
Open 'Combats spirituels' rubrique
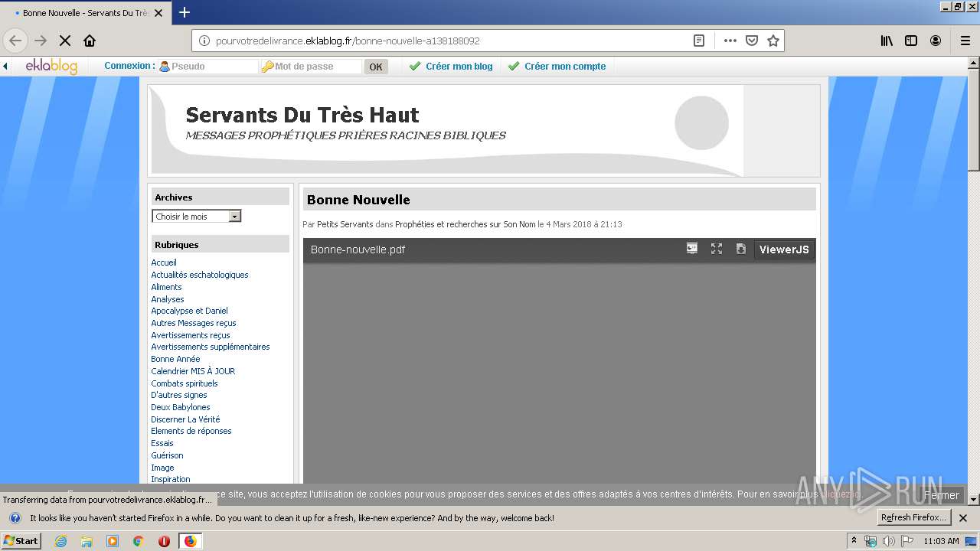coord(185,383)
